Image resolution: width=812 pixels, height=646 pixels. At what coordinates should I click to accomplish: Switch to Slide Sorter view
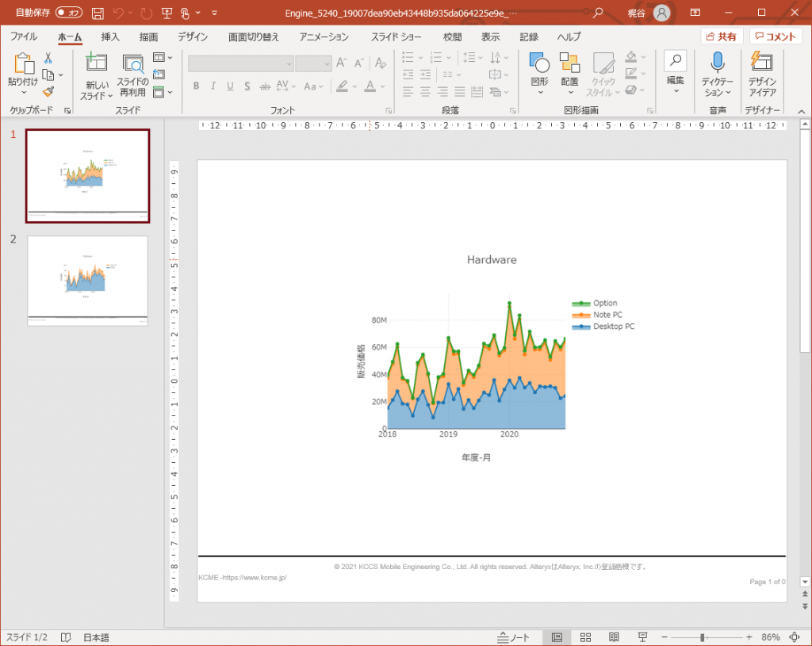585,637
